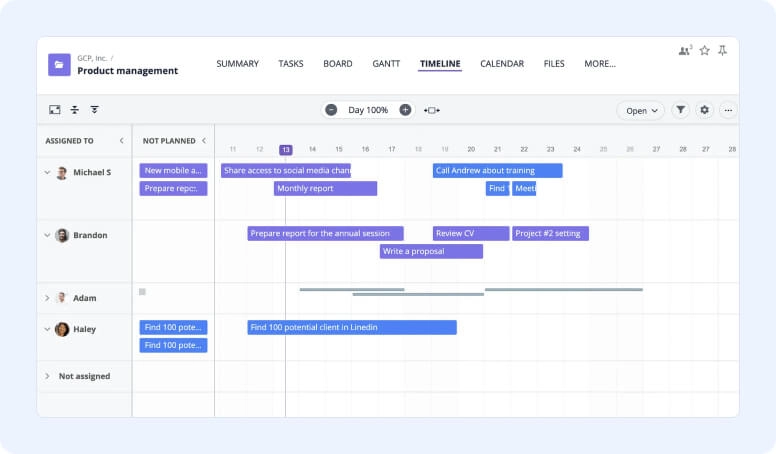776x454 pixels.
Task: Open the Open status dropdown
Action: point(640,111)
